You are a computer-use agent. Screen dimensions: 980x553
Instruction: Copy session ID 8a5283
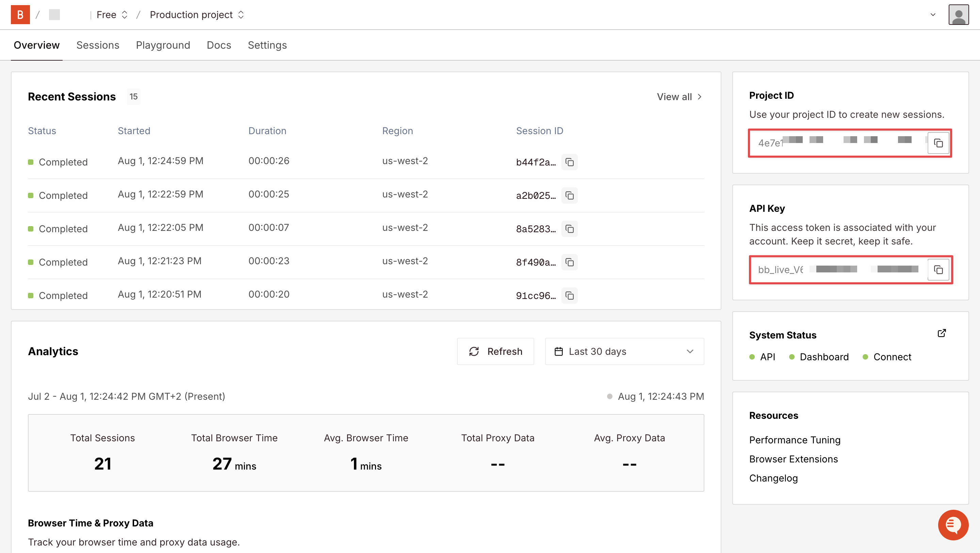pos(570,229)
